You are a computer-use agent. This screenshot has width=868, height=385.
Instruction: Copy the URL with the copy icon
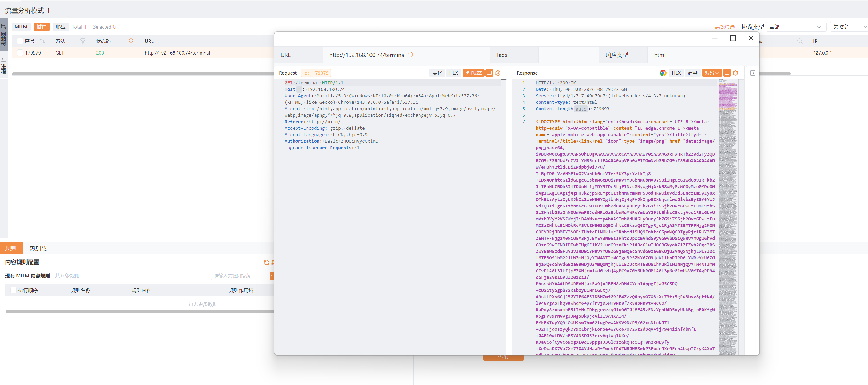click(410, 55)
